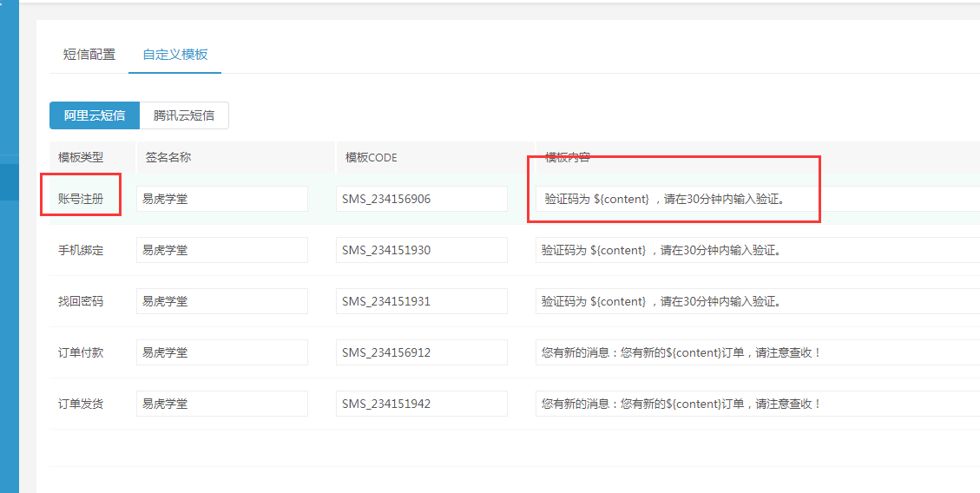
Task: Edit the 手机绑定 template content field
Action: pos(758,251)
